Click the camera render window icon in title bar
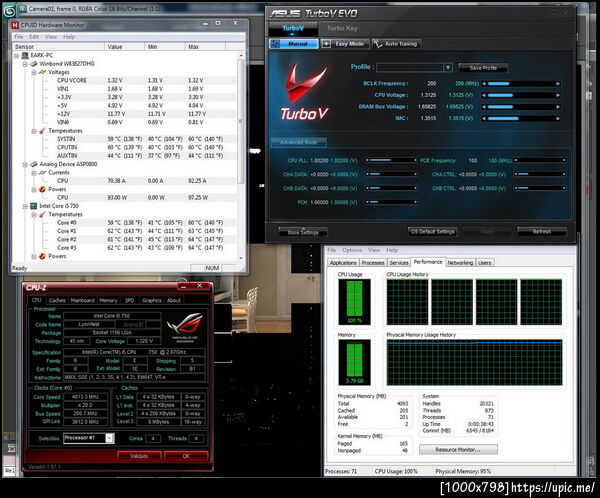This screenshot has height=498, width=600. coord(23,8)
